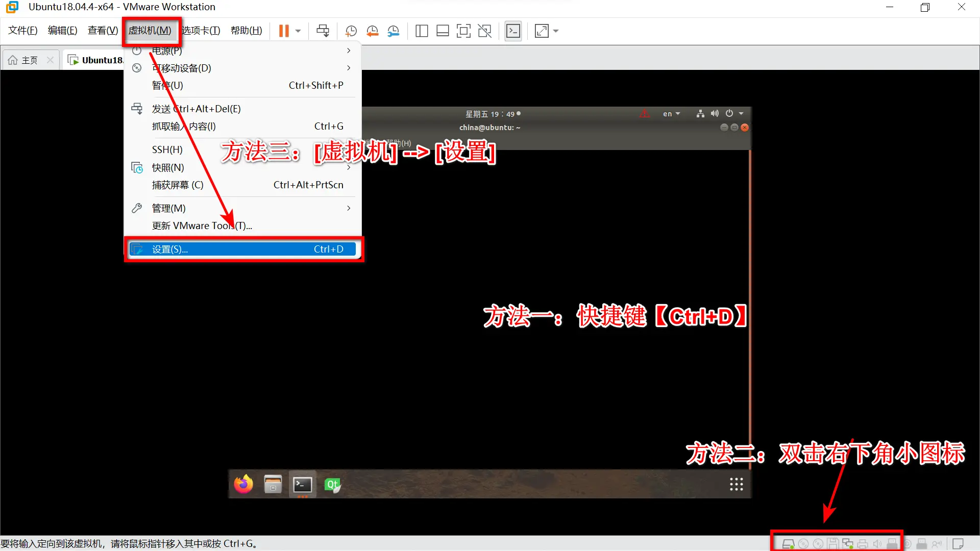Maximize the china@ubuntu terminal window
The height and width of the screenshot is (551, 980).
(734, 128)
